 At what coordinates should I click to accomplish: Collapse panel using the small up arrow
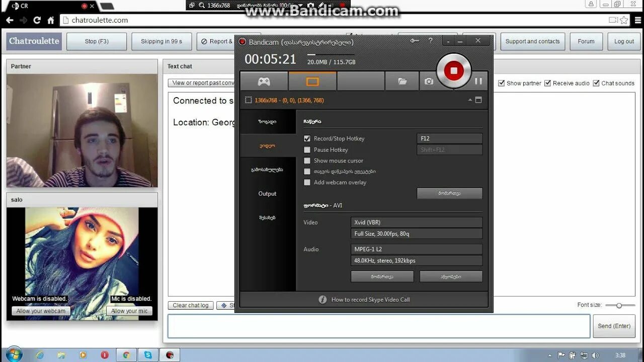click(x=470, y=100)
